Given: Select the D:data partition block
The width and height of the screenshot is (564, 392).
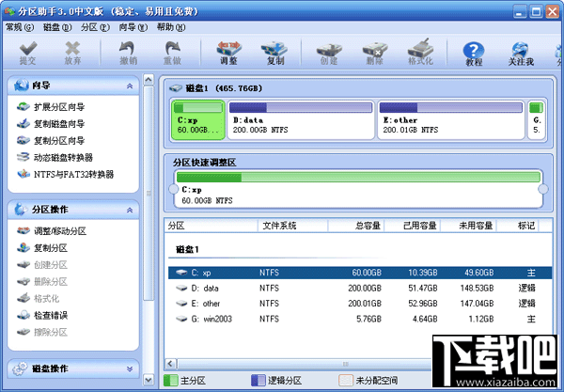Looking at the screenshot, I should tap(301, 119).
